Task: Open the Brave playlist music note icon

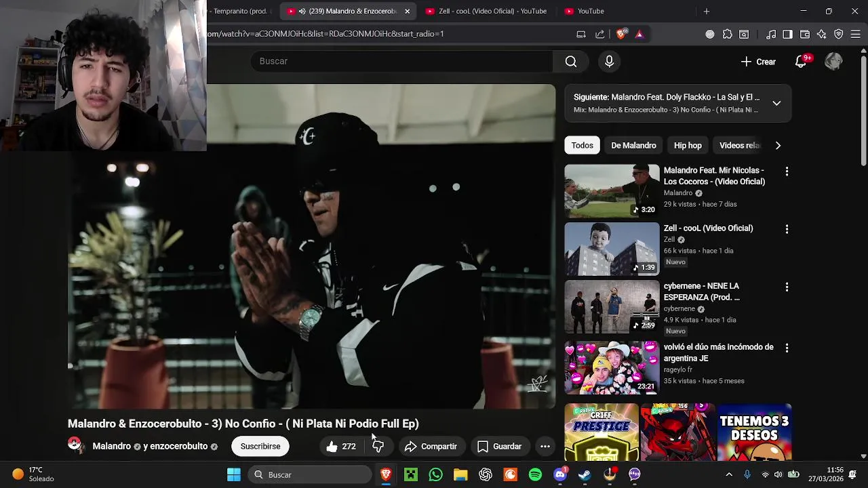Action: click(x=771, y=34)
